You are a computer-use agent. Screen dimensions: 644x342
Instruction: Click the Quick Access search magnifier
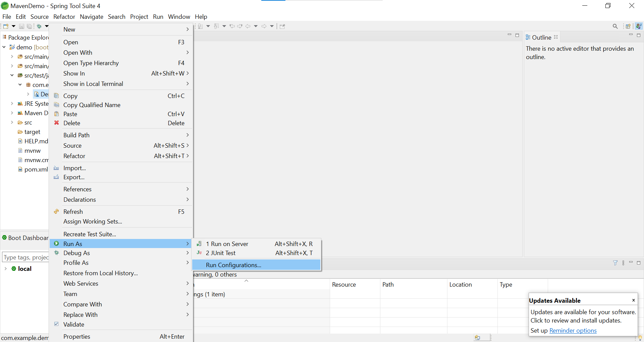[x=615, y=26]
